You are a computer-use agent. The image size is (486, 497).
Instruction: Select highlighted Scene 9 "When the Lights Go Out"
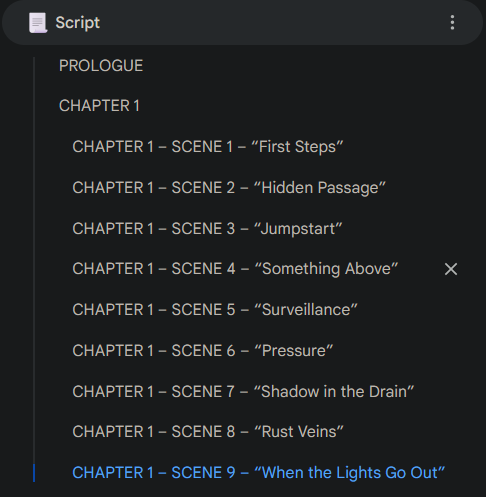click(x=259, y=473)
